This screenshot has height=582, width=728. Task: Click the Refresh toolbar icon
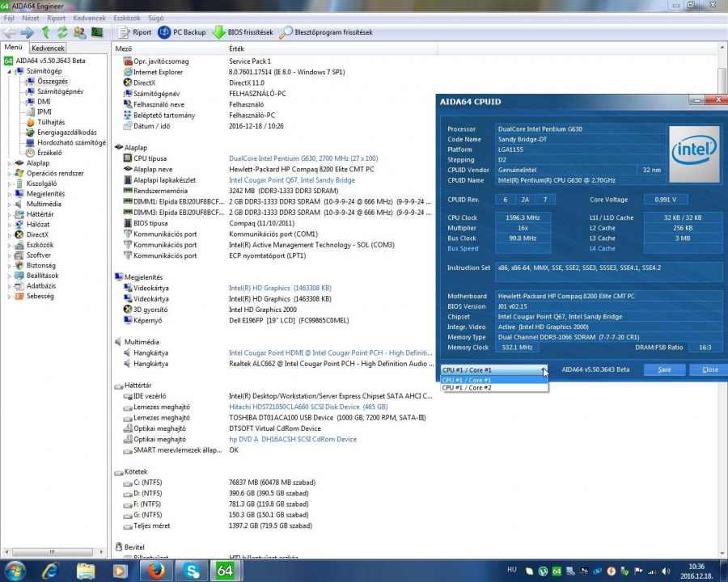[62, 32]
